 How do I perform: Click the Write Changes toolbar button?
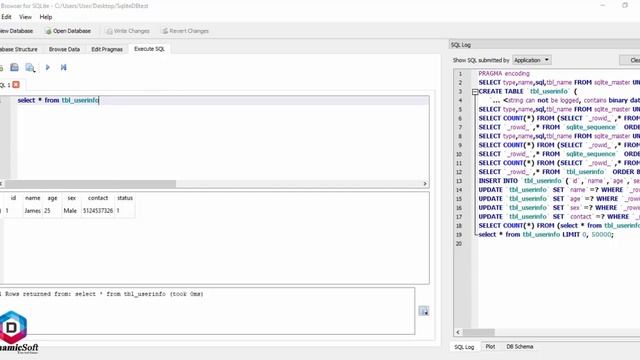[128, 31]
